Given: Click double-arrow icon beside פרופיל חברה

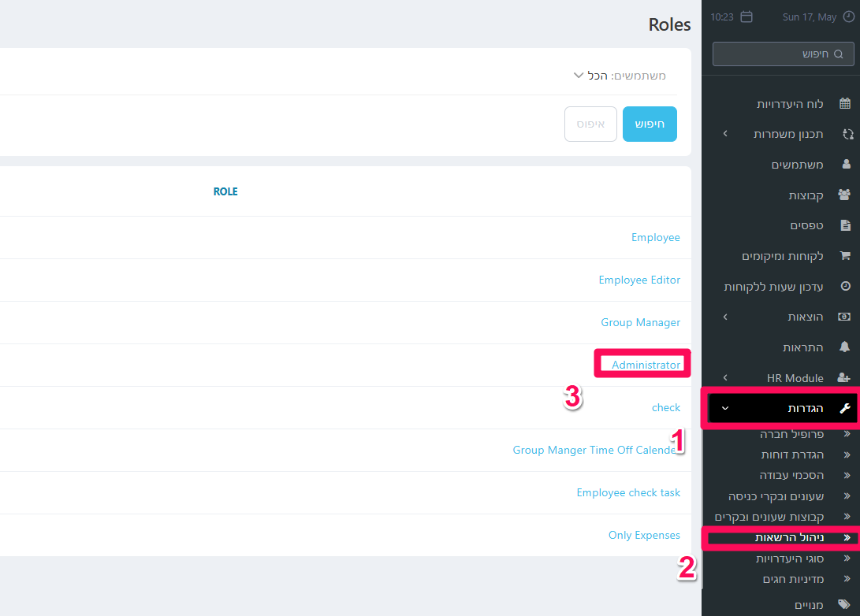Looking at the screenshot, I should 847,434.
